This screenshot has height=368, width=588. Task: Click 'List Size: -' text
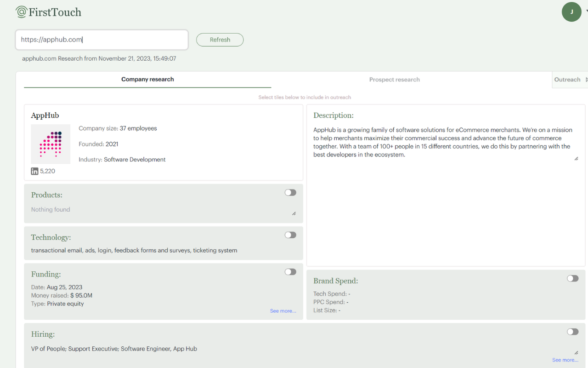(327, 310)
